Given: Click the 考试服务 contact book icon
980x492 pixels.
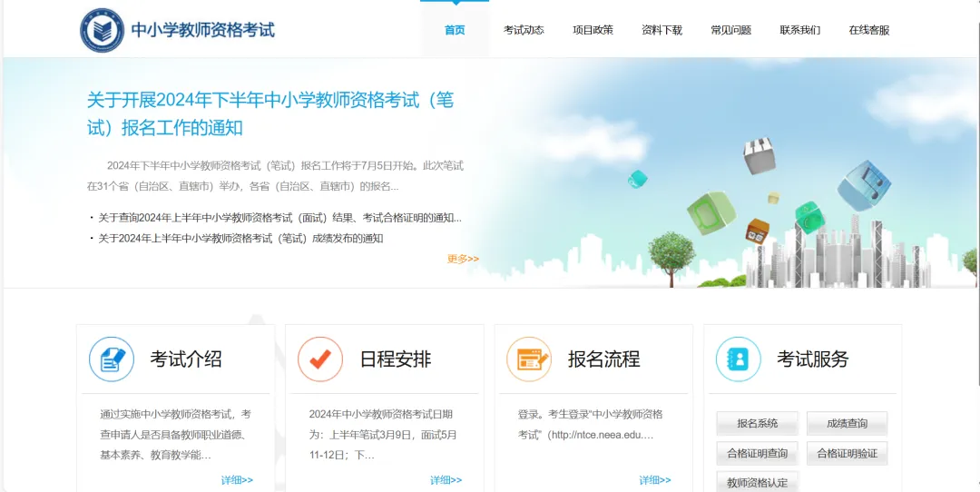Looking at the screenshot, I should [738, 359].
